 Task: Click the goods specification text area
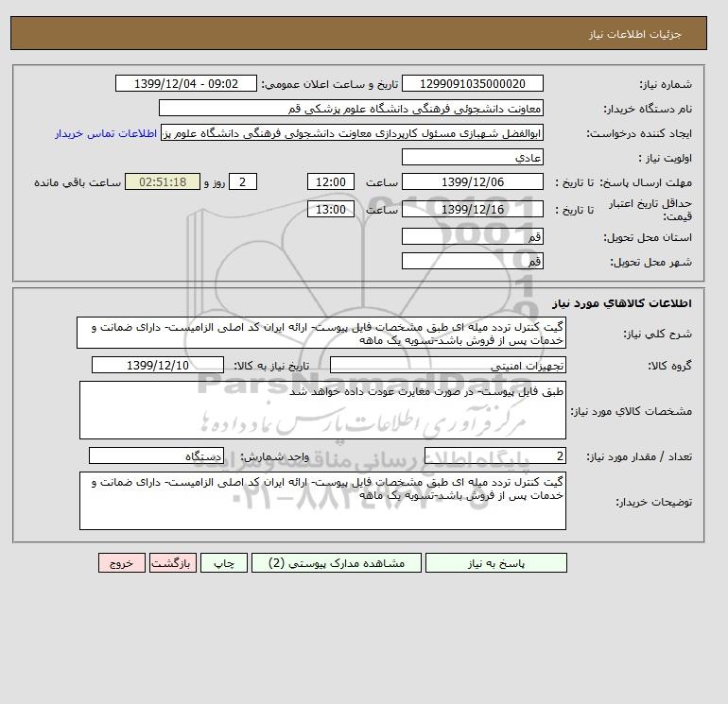(322, 410)
